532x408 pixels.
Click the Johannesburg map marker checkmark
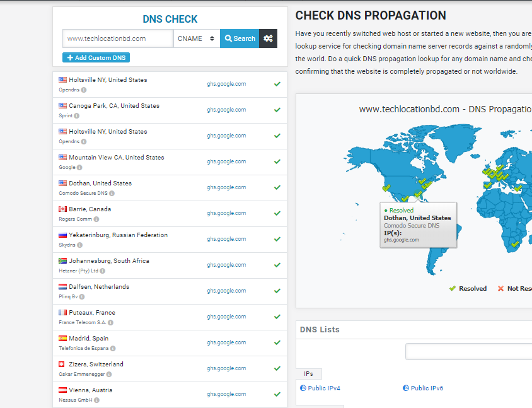point(515,244)
